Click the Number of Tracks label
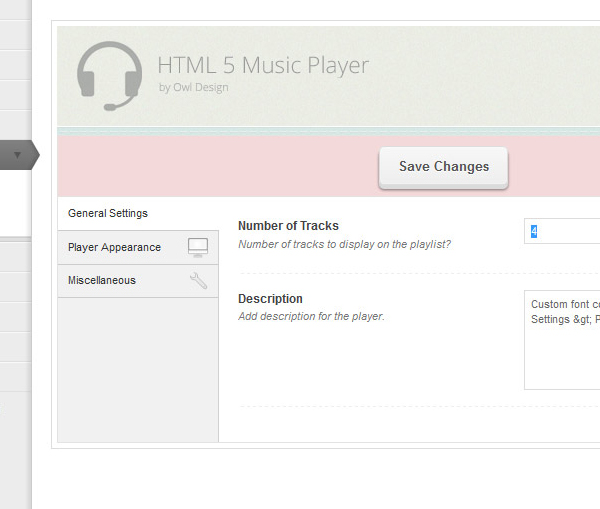 288,226
